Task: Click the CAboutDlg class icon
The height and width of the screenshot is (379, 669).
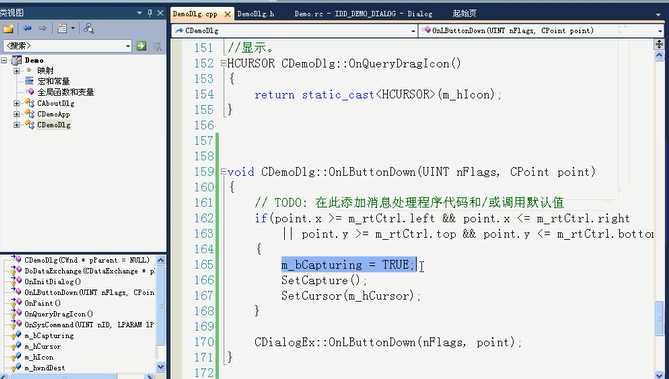Action: 29,103
